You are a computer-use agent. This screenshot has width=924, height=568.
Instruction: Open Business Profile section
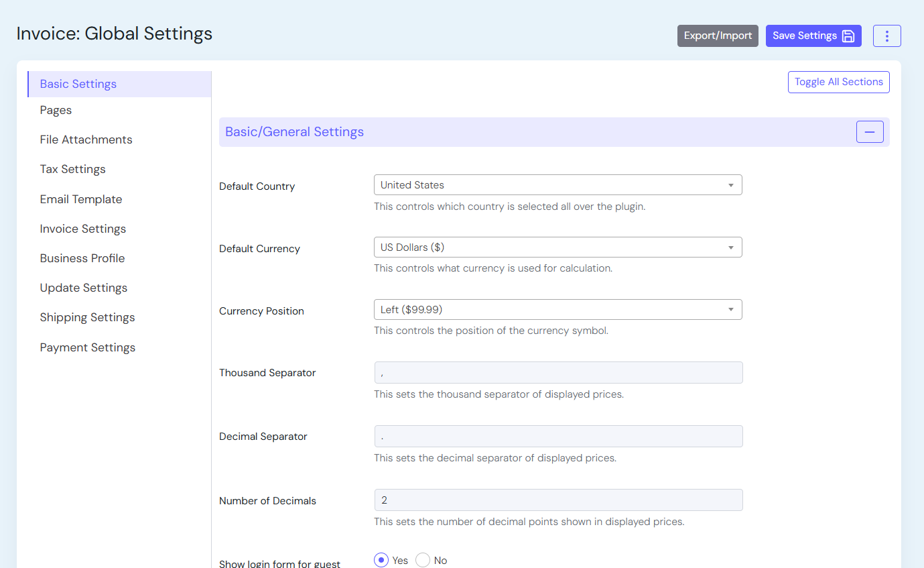pyautogui.click(x=82, y=258)
